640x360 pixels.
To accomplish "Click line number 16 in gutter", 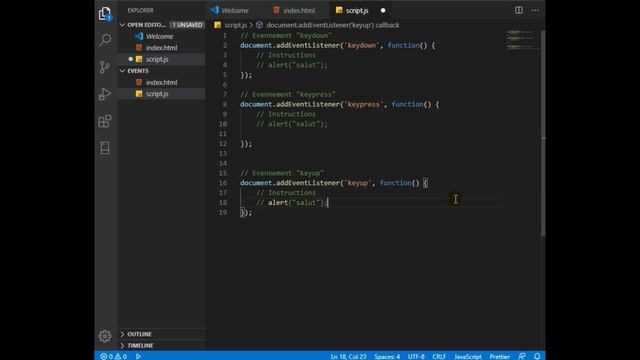I will pos(222,183).
